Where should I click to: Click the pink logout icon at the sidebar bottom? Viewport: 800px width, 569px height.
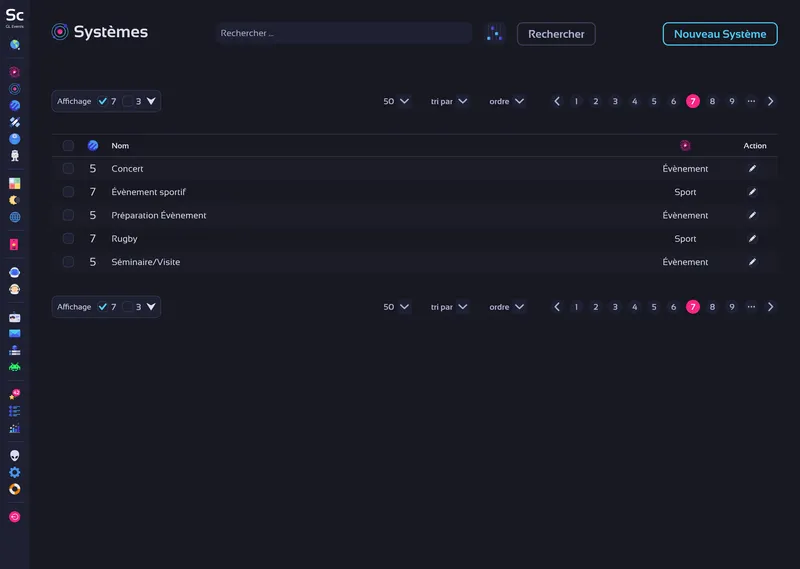coord(15,517)
